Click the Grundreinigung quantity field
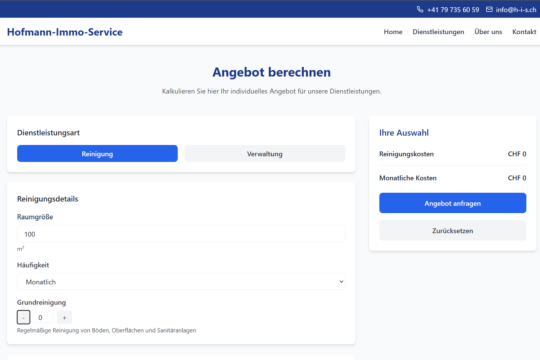Viewport: 540px width, 360px height. tap(43, 317)
